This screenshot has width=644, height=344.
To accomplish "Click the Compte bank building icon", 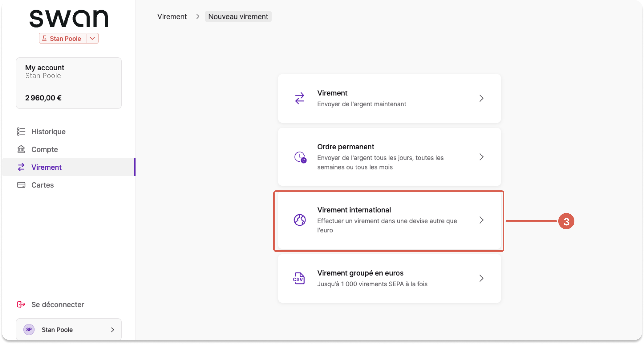I will coord(21,149).
